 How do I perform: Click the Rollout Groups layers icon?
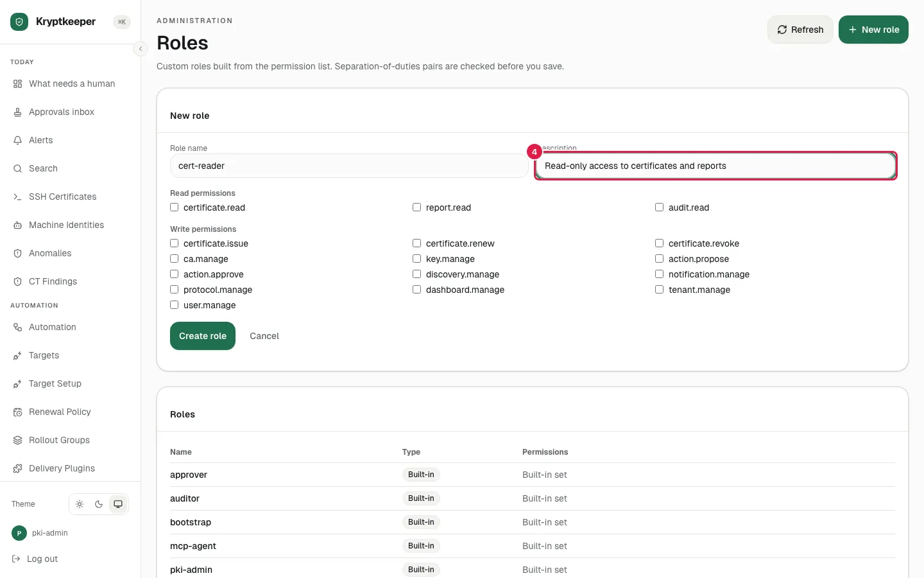[x=17, y=440]
